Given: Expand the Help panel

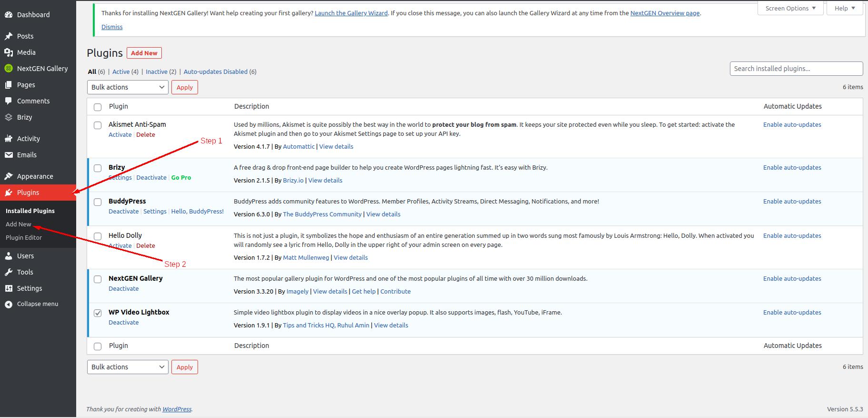Looking at the screenshot, I should click(845, 8).
